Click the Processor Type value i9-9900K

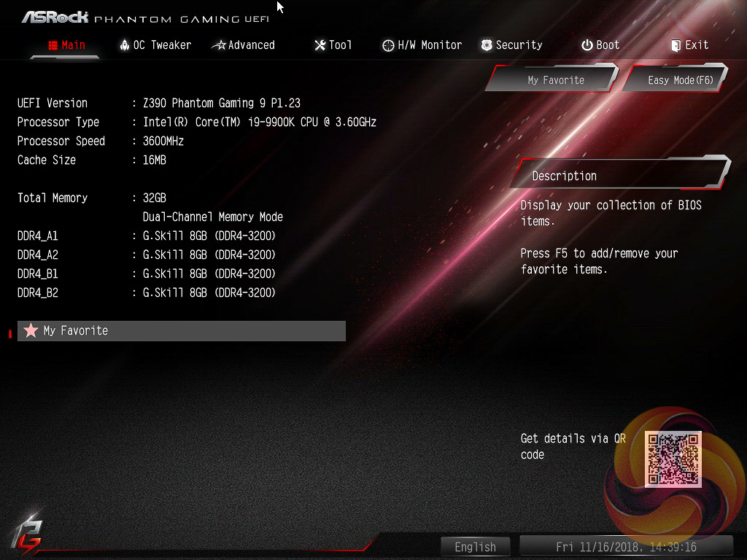tap(260, 122)
